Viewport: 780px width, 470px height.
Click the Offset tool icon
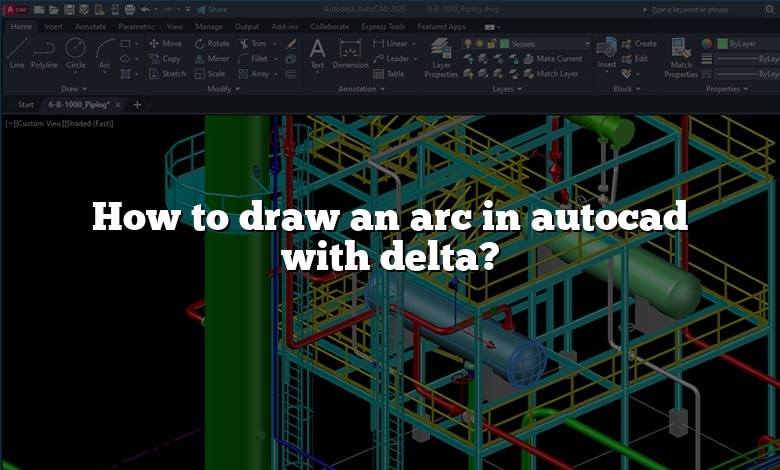[x=291, y=74]
